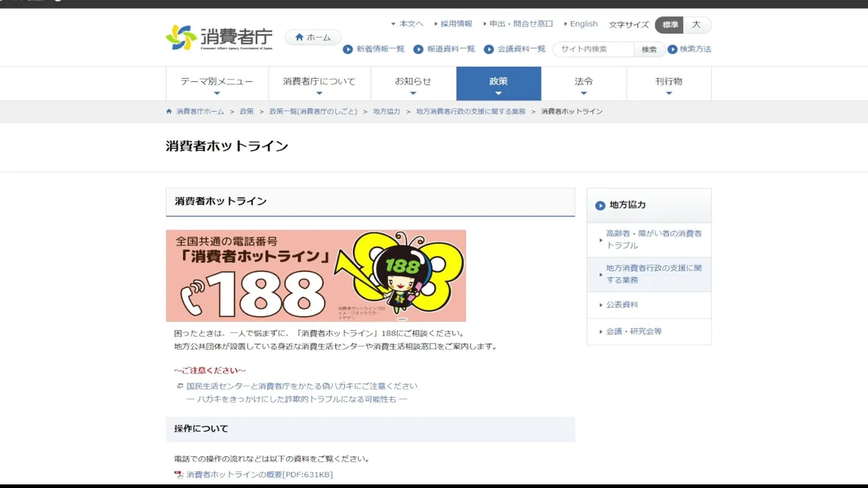Viewport: 868px width, 488px height.
Task: Open 採用情報 link
Action: (456, 24)
